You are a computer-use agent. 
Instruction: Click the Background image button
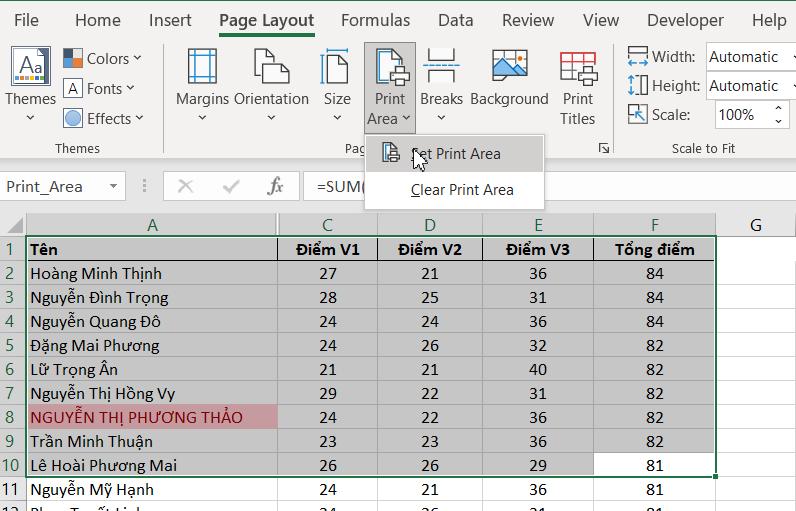pyautogui.click(x=509, y=78)
